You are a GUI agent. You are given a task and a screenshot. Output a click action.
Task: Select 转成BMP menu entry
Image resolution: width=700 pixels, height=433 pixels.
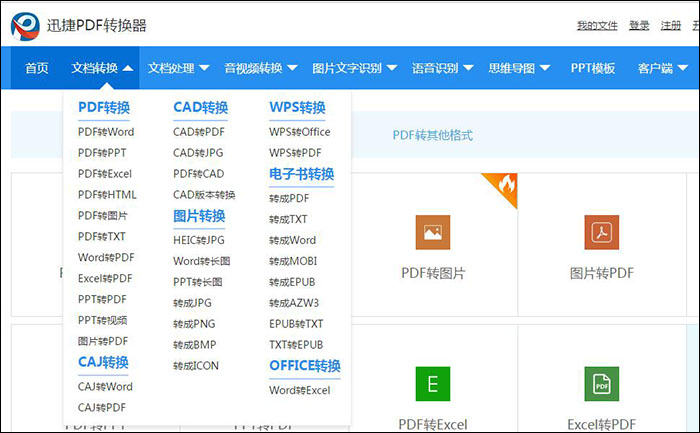194,345
